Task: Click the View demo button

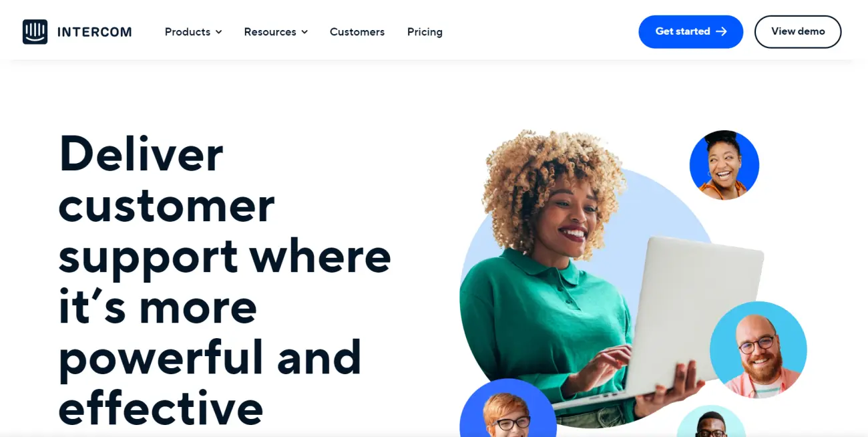Action: pyautogui.click(x=798, y=31)
